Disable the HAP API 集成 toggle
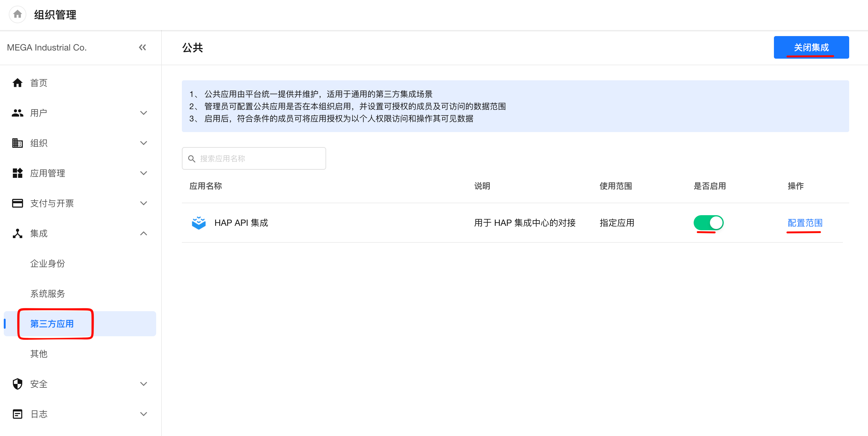The image size is (868, 436). coord(708,223)
